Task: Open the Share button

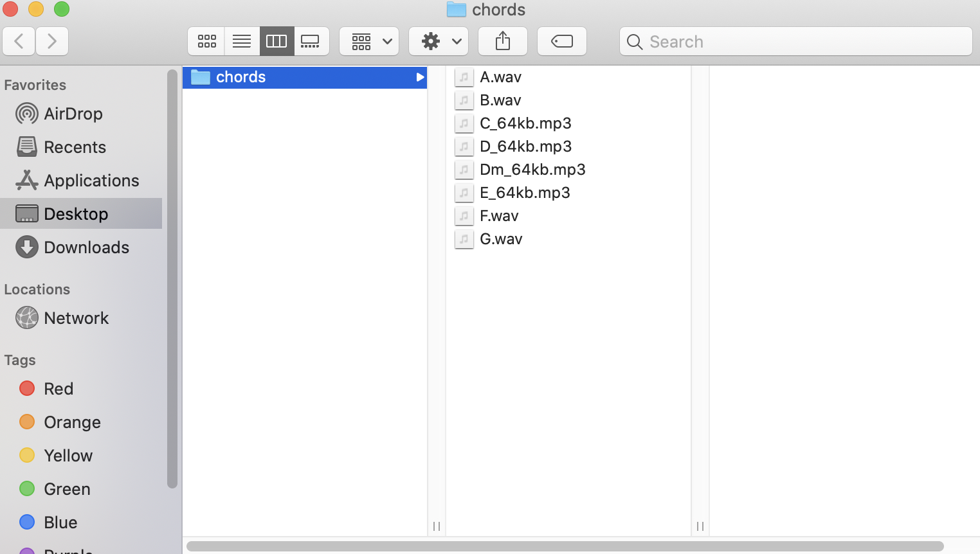Action: tap(502, 40)
